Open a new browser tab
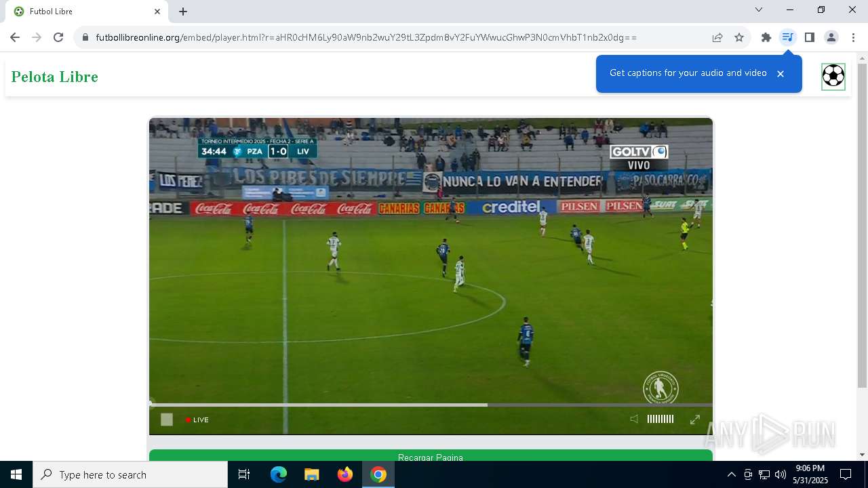The width and height of the screenshot is (868, 488). 183,12
